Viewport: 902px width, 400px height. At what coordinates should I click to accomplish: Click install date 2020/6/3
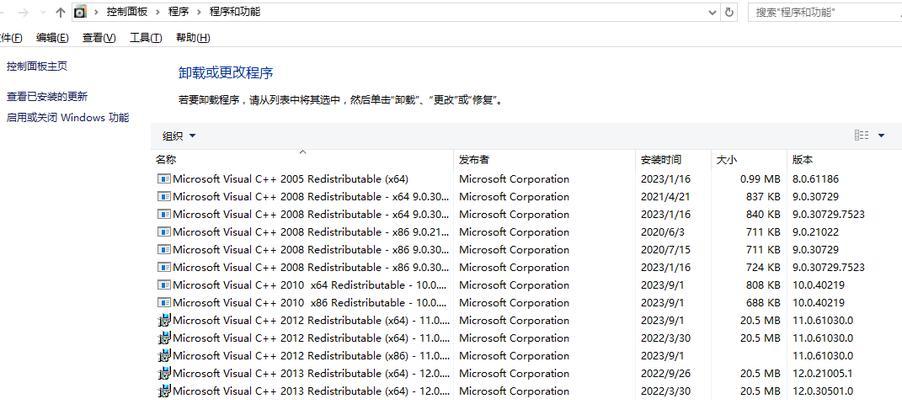pos(661,232)
